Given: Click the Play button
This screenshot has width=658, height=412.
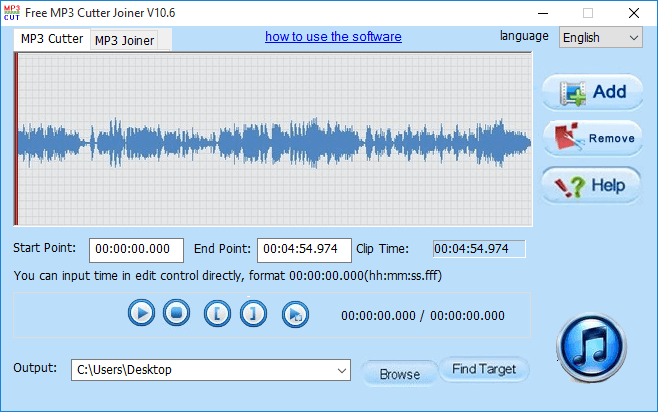Looking at the screenshot, I should pos(141,313).
